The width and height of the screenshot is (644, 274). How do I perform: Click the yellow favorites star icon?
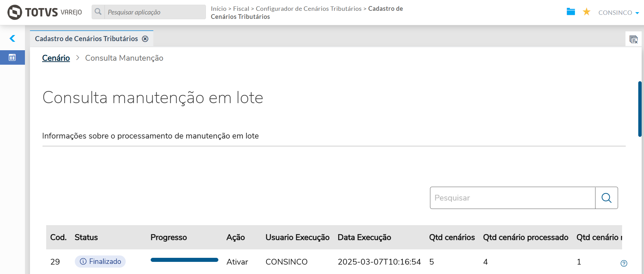pos(586,12)
